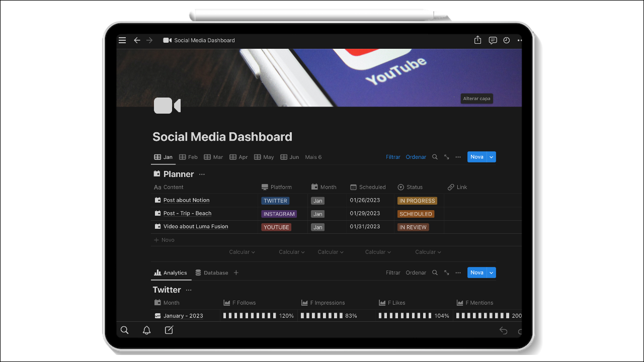Open the hamburger sidebar menu
Viewport: 644px width, 362px height.
tap(122, 40)
